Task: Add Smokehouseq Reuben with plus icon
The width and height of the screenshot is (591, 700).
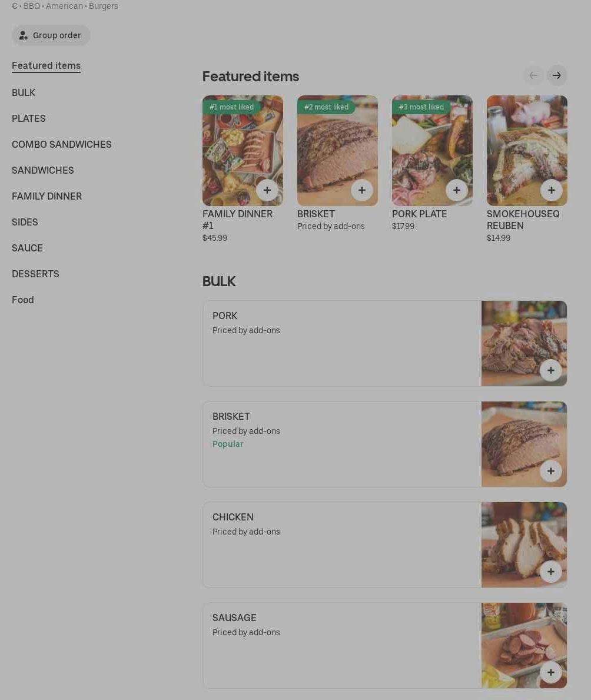Action: (x=552, y=190)
